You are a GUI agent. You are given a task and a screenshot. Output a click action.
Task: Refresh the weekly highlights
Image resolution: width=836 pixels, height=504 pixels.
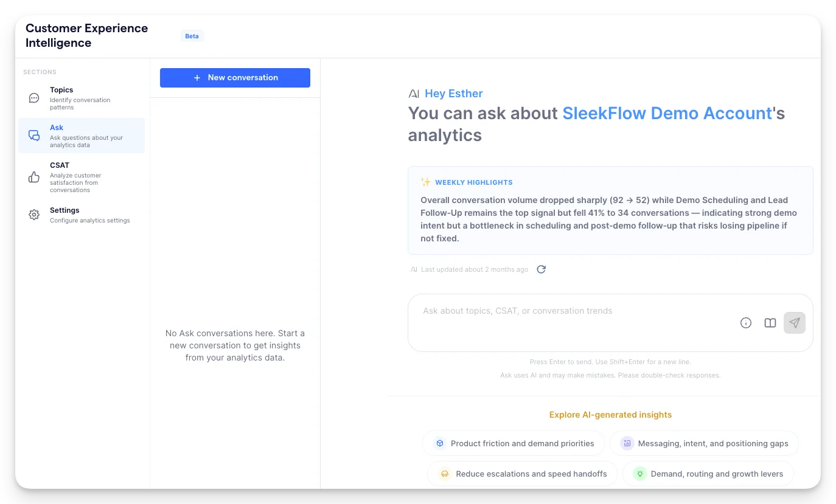click(541, 269)
